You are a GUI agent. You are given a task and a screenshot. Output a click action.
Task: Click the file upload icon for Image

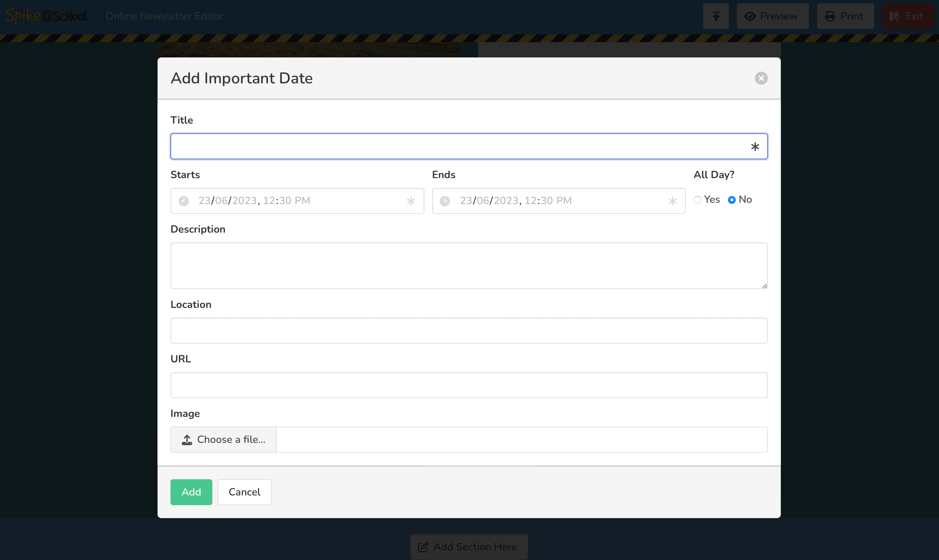click(x=187, y=439)
